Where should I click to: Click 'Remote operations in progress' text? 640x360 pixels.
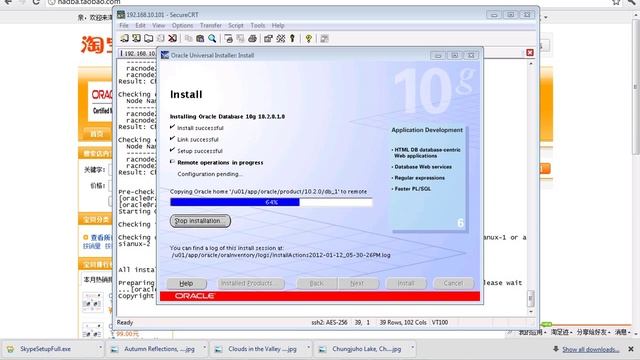coord(220,162)
